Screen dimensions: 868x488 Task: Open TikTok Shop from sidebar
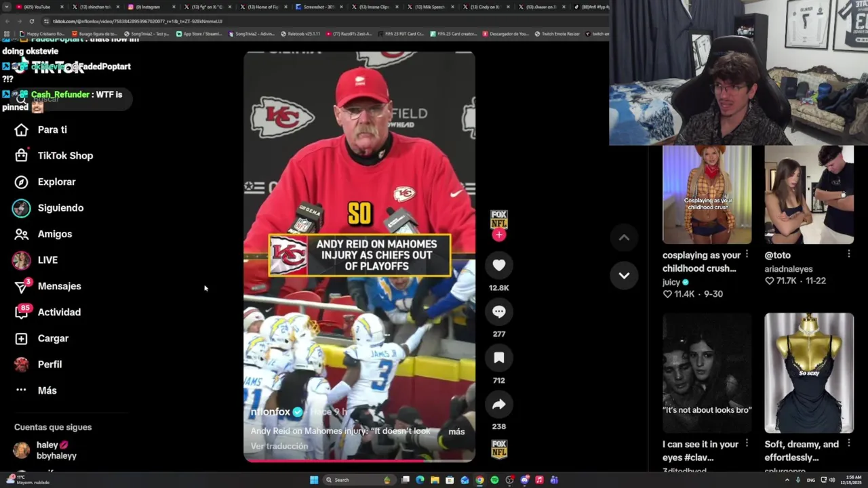pos(54,156)
